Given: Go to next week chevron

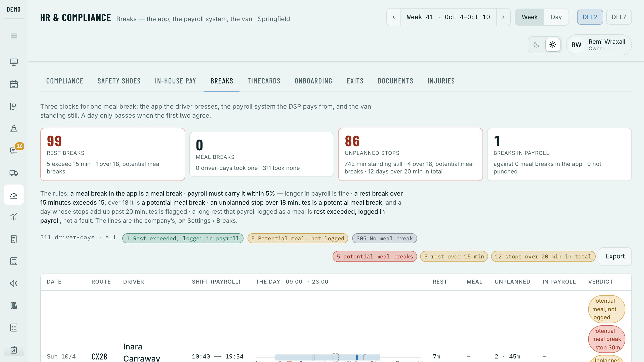Looking at the screenshot, I should (x=503, y=17).
